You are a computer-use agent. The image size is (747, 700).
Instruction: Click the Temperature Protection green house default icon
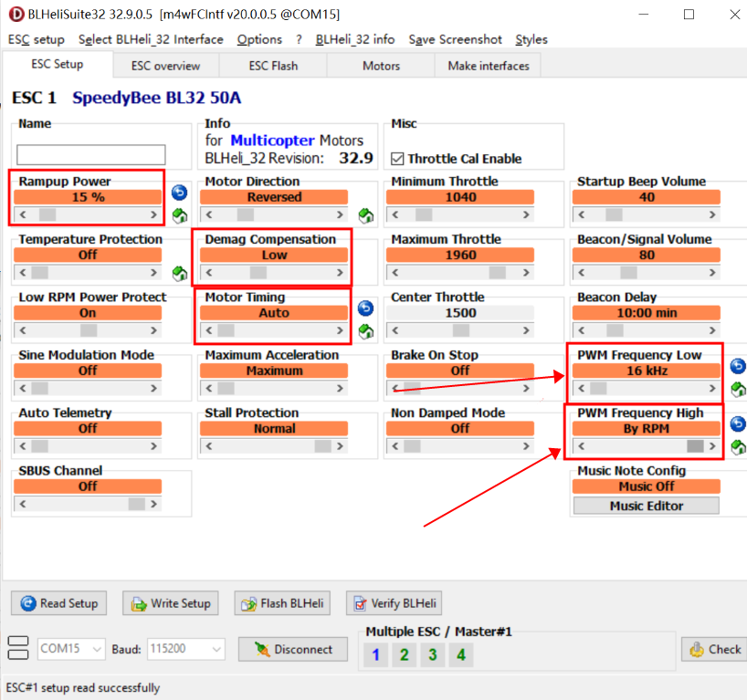pyautogui.click(x=180, y=273)
